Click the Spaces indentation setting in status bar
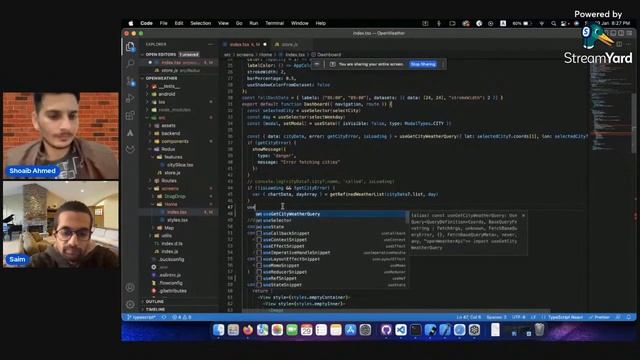Viewport: 640px width, 360px height. point(496,317)
